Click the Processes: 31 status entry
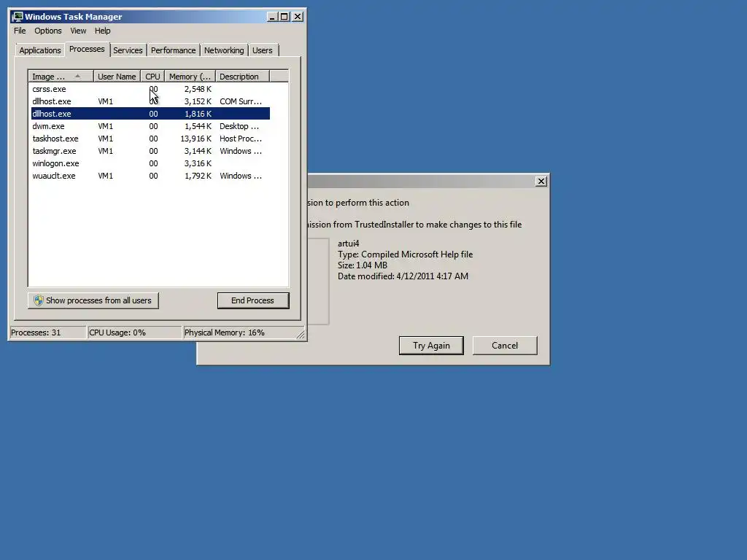The width and height of the screenshot is (747, 560). coord(47,332)
